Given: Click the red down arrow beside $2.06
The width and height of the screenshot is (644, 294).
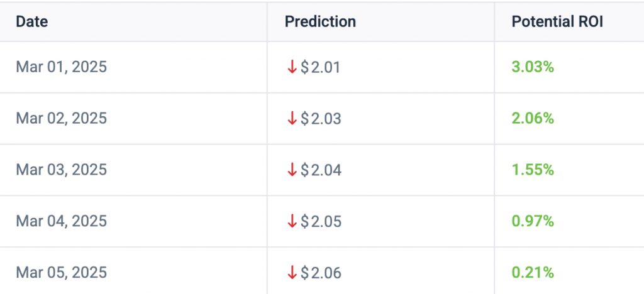Looking at the screenshot, I should [292, 273].
